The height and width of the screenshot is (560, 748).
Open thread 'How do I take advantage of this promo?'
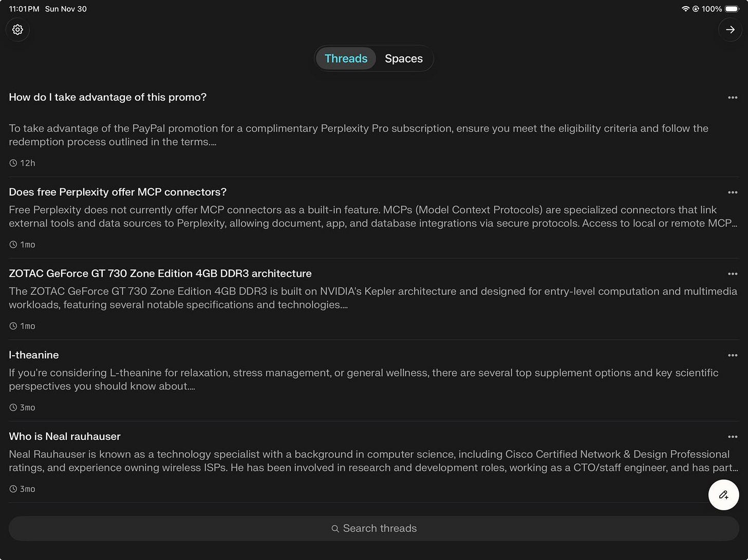(107, 97)
